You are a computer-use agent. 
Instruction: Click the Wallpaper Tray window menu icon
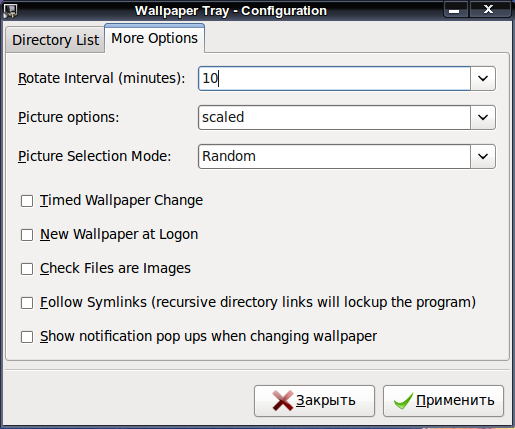tap(10, 11)
